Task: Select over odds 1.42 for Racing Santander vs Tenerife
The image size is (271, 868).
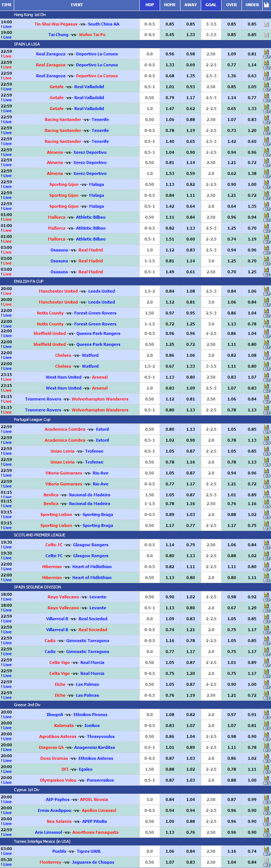Action: click(x=232, y=141)
